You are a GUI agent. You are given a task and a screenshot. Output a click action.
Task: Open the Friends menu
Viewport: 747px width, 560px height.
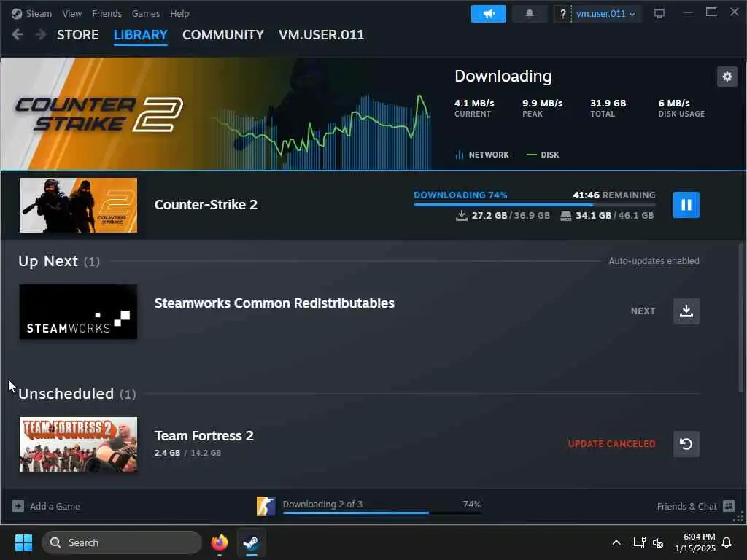(x=107, y=14)
